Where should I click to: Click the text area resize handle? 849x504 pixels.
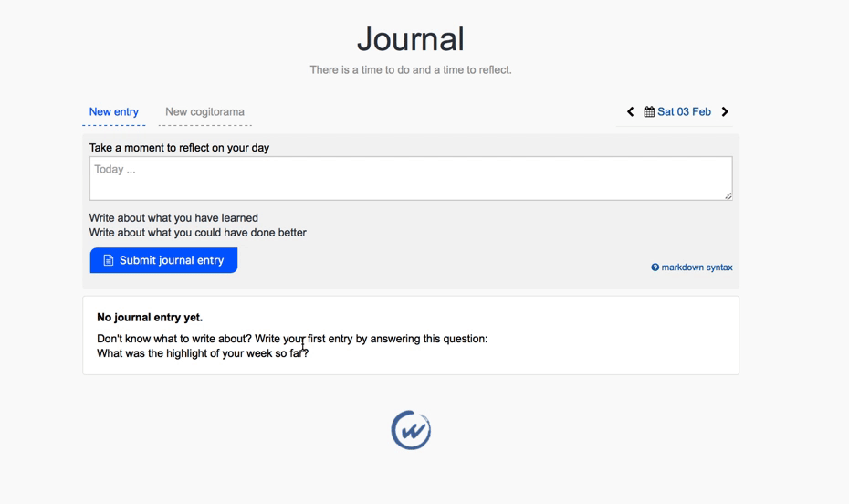pos(728,196)
